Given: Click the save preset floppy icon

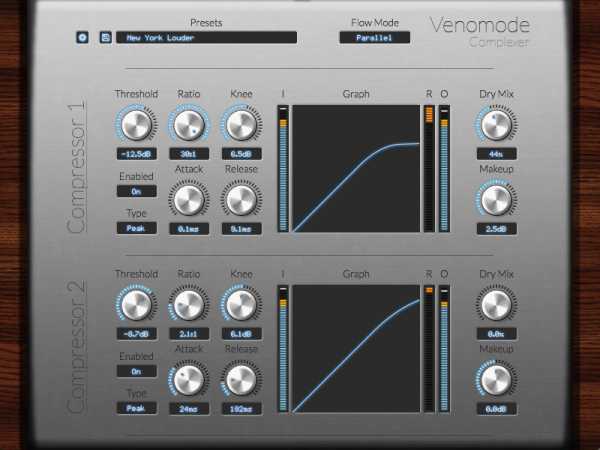Looking at the screenshot, I should [x=105, y=38].
